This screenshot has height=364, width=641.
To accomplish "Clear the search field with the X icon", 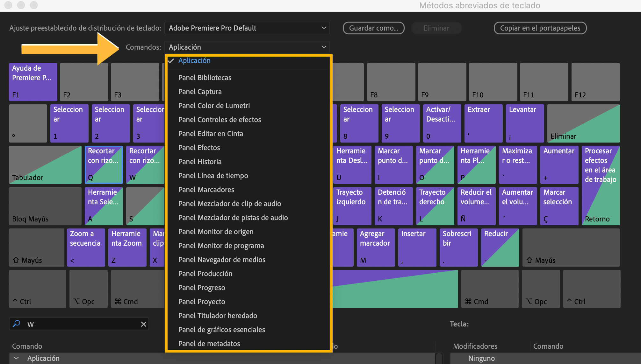I will point(144,324).
